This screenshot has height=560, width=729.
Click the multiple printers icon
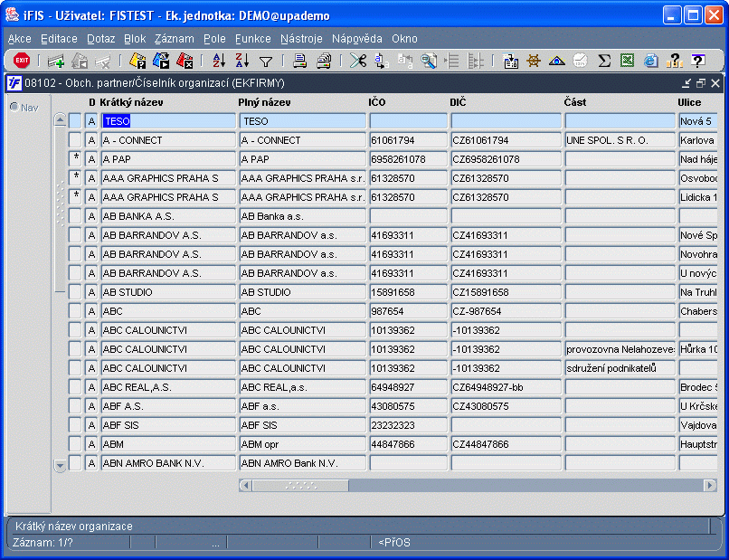(324, 61)
